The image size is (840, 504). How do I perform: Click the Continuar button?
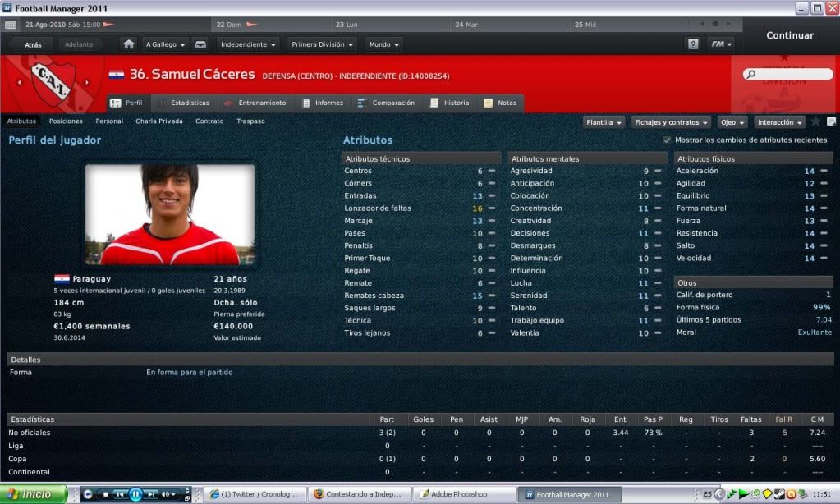(x=790, y=35)
